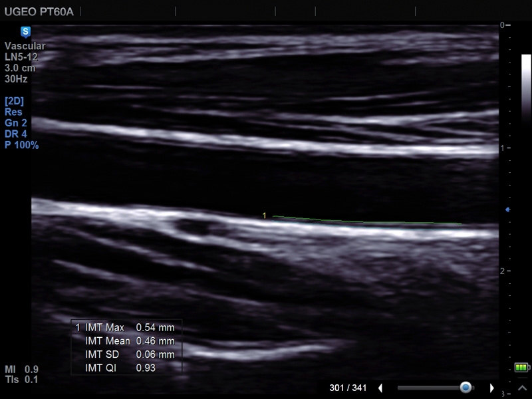Click the Res setting label
The width and height of the screenshot is (532, 399).
13,112
